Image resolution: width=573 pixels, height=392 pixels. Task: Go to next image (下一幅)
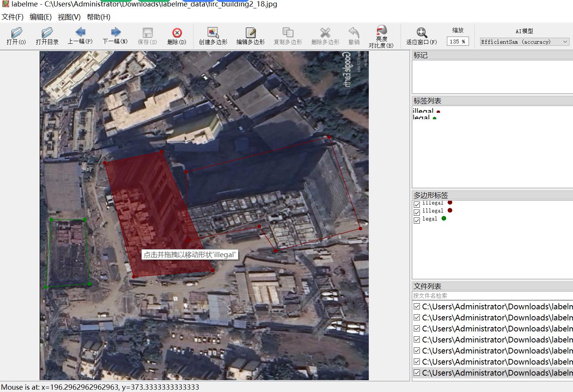coord(115,36)
